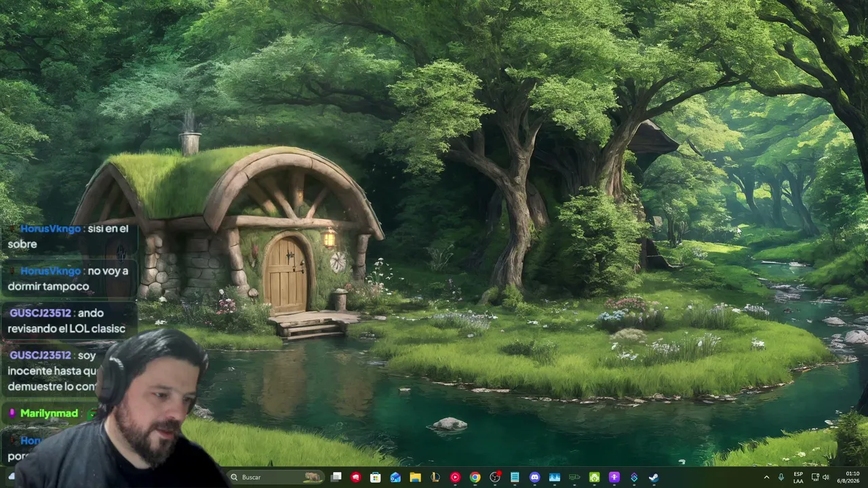This screenshot has width=868, height=488.
Task: Open the purple diamond-logo app on the taskbar
Action: [634, 477]
